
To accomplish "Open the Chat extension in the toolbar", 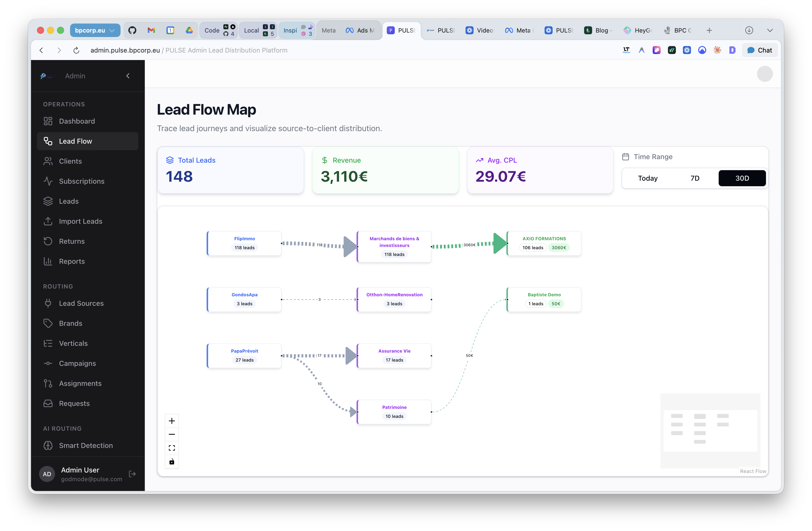I will point(759,50).
